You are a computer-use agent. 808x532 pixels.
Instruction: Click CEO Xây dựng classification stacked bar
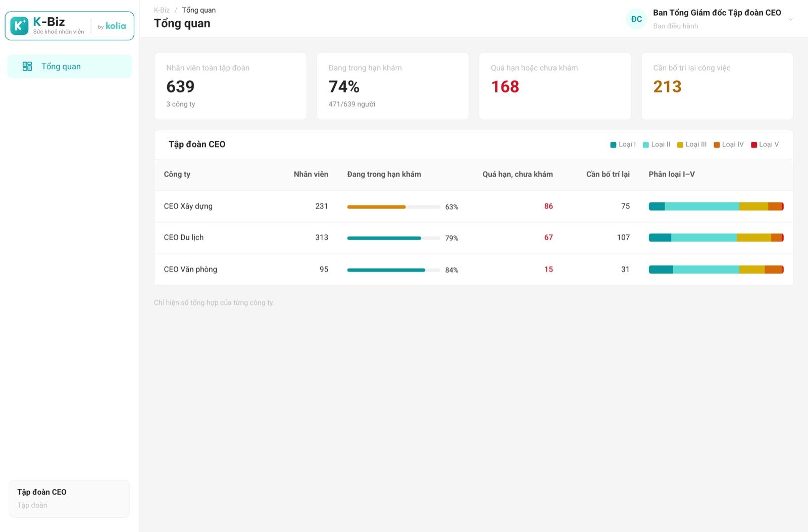[x=716, y=206]
